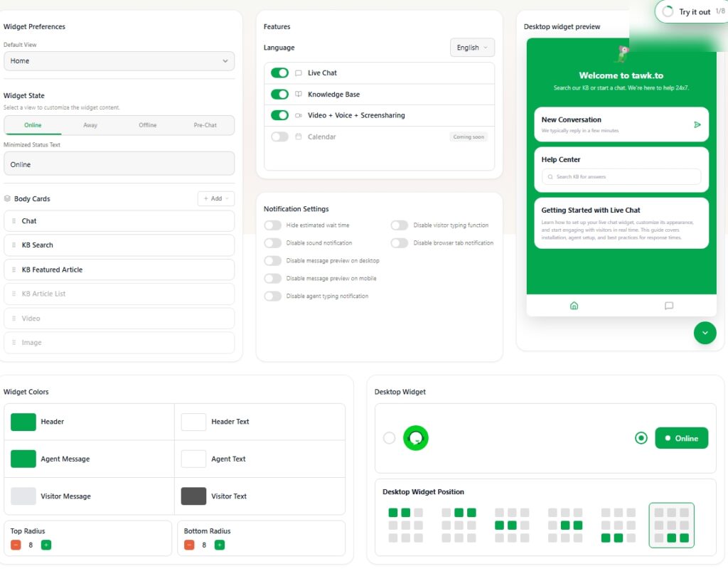The height and width of the screenshot is (581, 728).
Task: Switch to the Pre-Chat widget state tab
Action: click(x=205, y=125)
